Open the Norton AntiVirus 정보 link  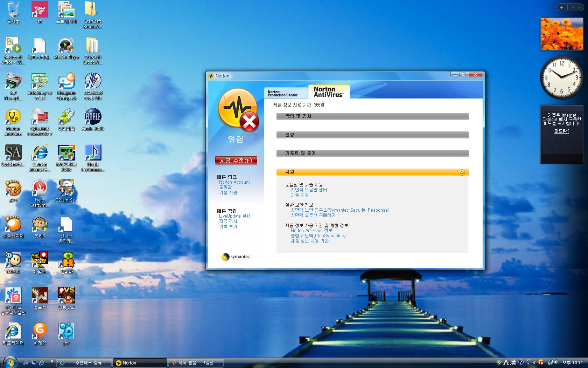(311, 230)
